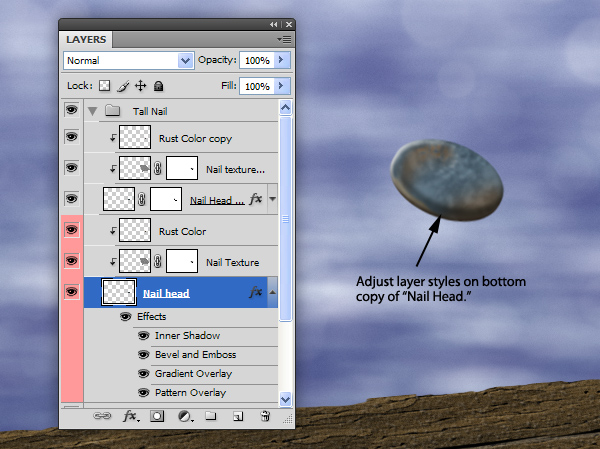
Task: Open Layers panel options menu
Action: tap(284, 39)
